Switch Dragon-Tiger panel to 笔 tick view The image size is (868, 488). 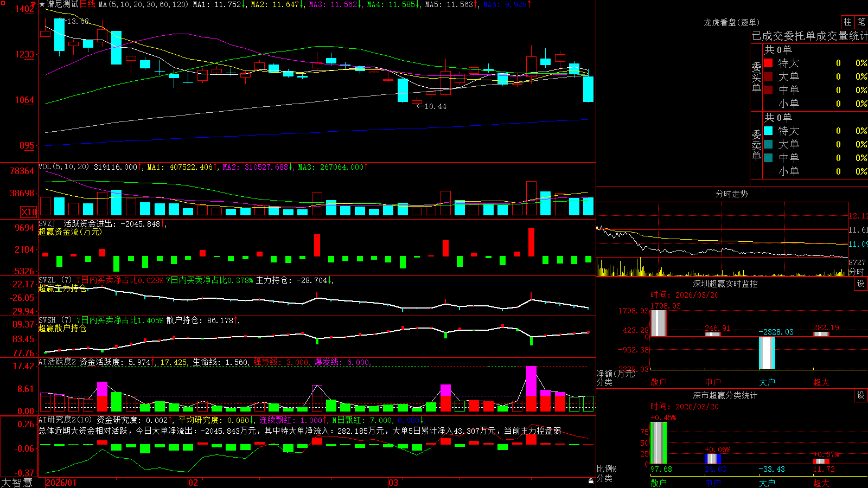[x=861, y=22]
